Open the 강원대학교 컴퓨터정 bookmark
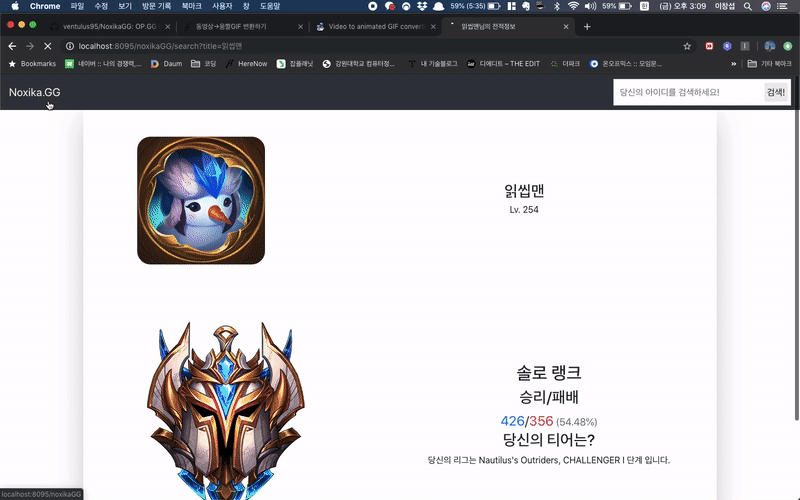Screen dimensions: 800x500 pos(359,64)
